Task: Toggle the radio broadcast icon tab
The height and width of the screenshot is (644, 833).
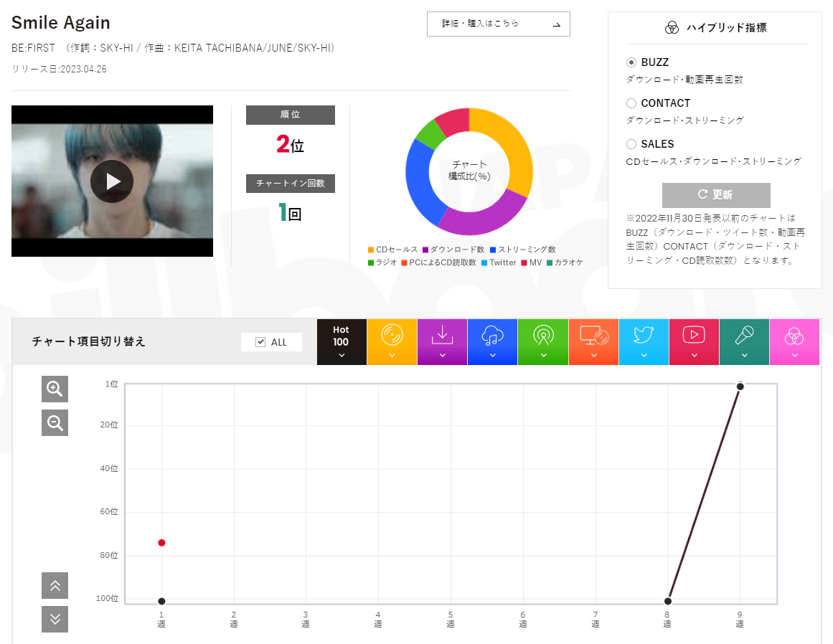Action: (543, 342)
